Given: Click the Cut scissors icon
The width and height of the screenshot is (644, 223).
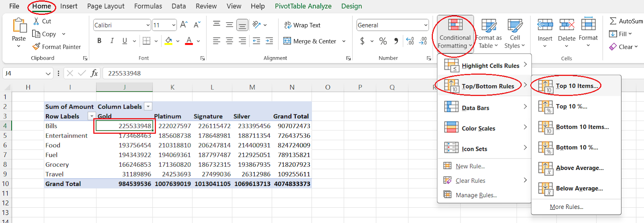Looking at the screenshot, I should (36, 21).
